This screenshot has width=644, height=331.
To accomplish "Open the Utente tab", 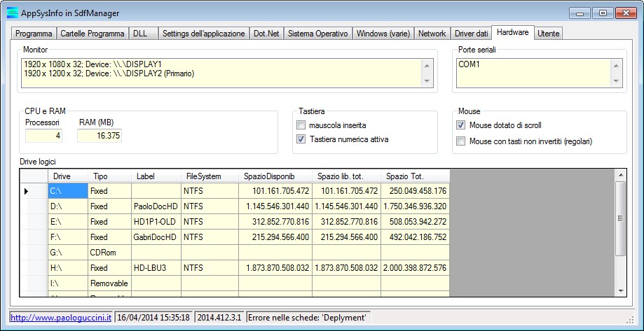I will click(x=548, y=34).
